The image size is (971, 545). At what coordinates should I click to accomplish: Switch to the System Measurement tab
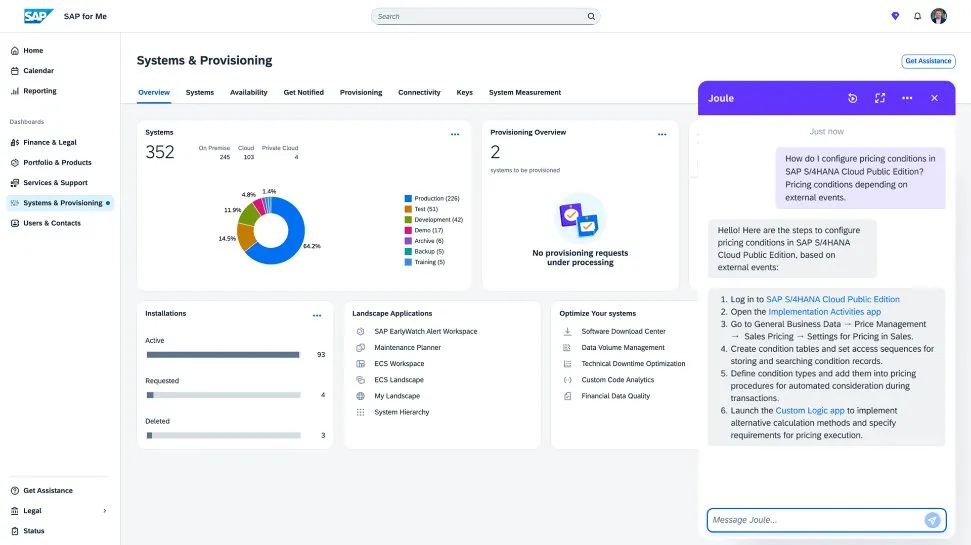(x=524, y=92)
